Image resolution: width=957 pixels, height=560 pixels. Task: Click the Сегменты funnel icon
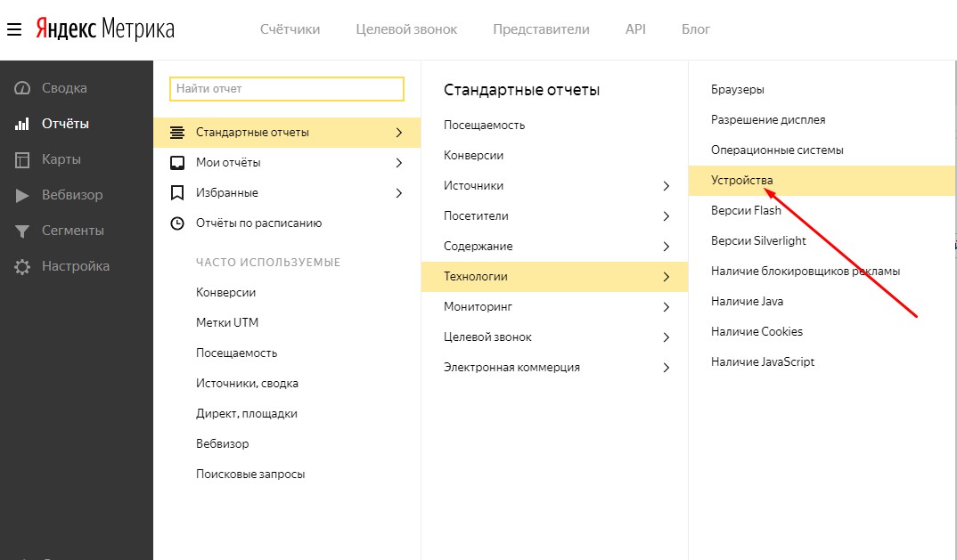point(22,231)
